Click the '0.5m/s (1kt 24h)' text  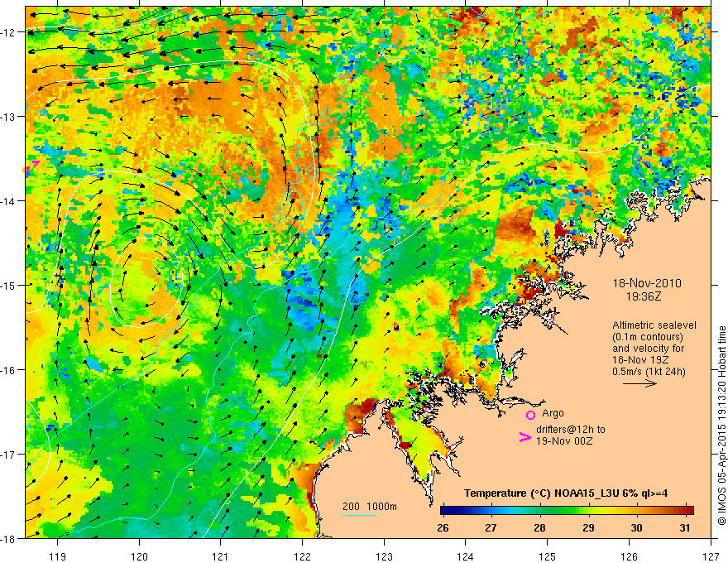click(649, 372)
